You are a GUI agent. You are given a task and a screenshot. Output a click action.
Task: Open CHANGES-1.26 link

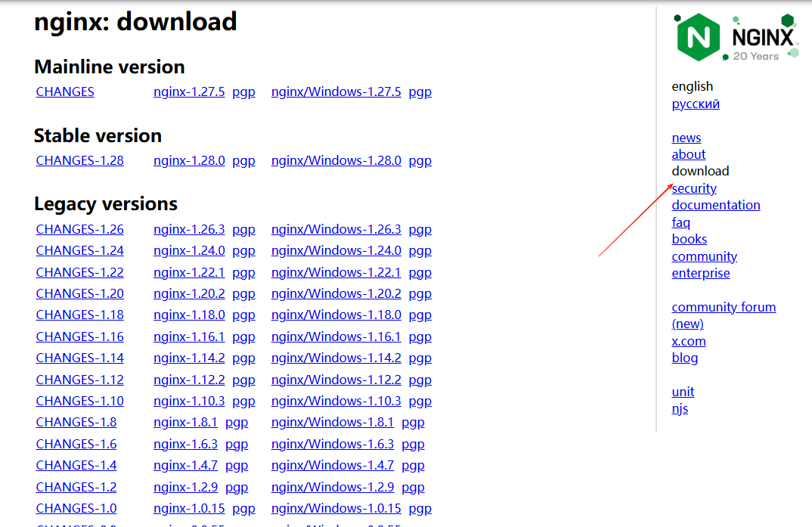pos(79,229)
